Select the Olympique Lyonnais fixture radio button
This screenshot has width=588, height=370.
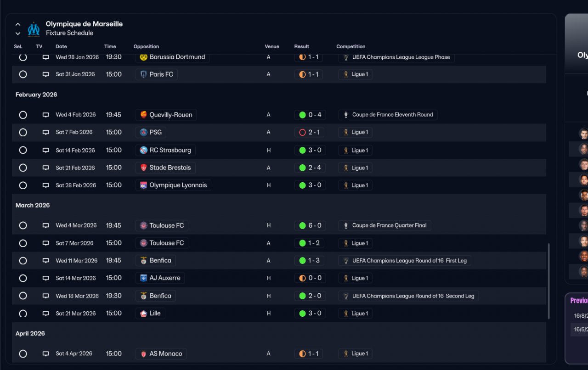click(23, 185)
